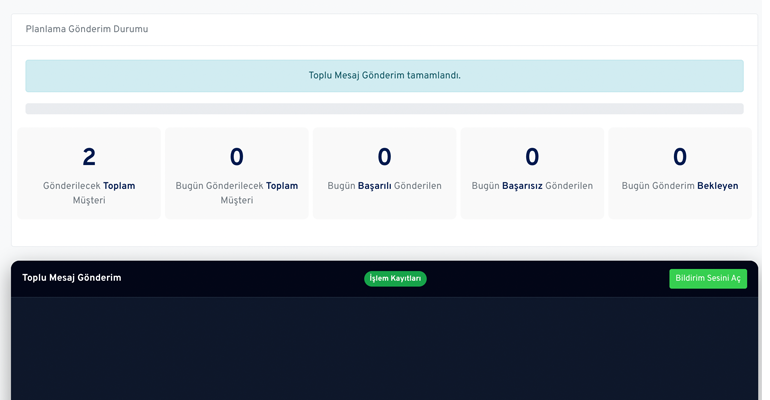Viewport: 770px width, 400px height.
Task: Click the Bugün Gönderim Bekleyen count
Action: (x=680, y=157)
